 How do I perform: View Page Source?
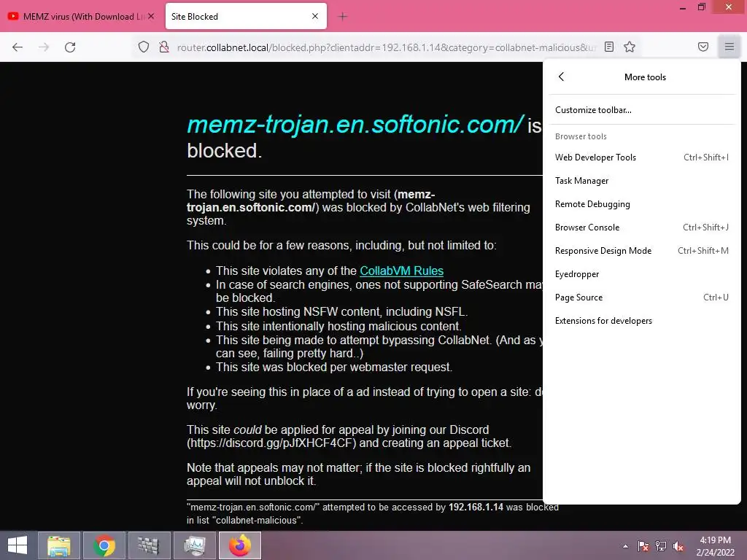(x=642, y=297)
